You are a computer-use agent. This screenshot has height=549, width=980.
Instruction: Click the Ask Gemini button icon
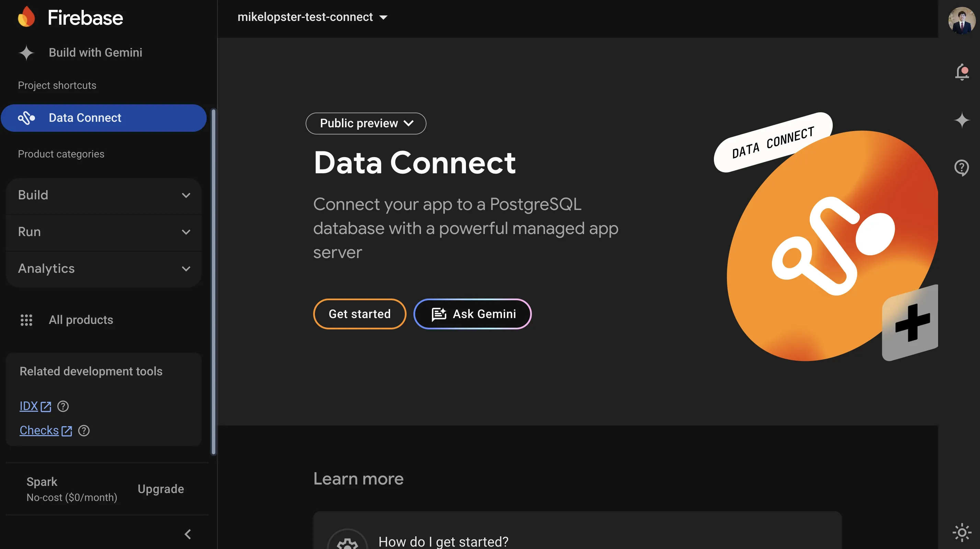(438, 314)
